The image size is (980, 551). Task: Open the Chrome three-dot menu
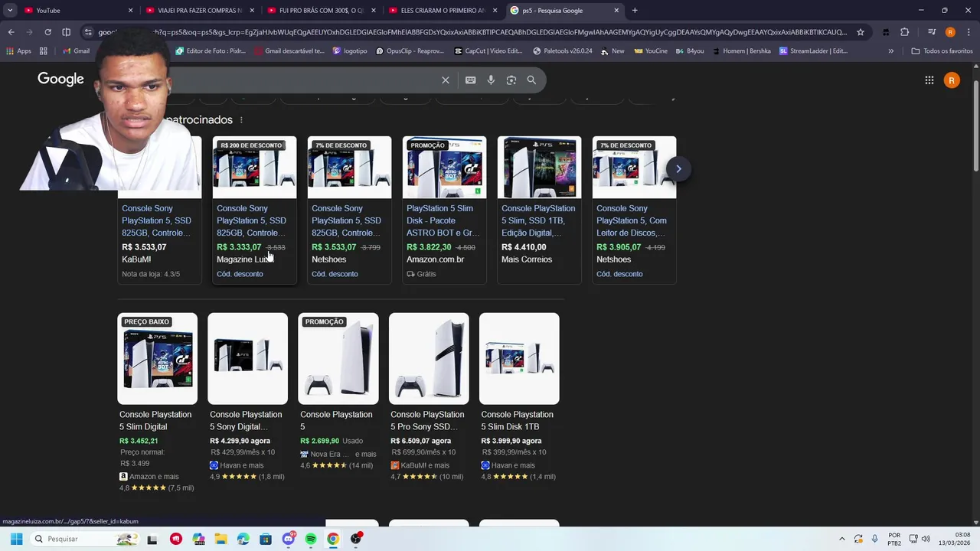(x=968, y=32)
